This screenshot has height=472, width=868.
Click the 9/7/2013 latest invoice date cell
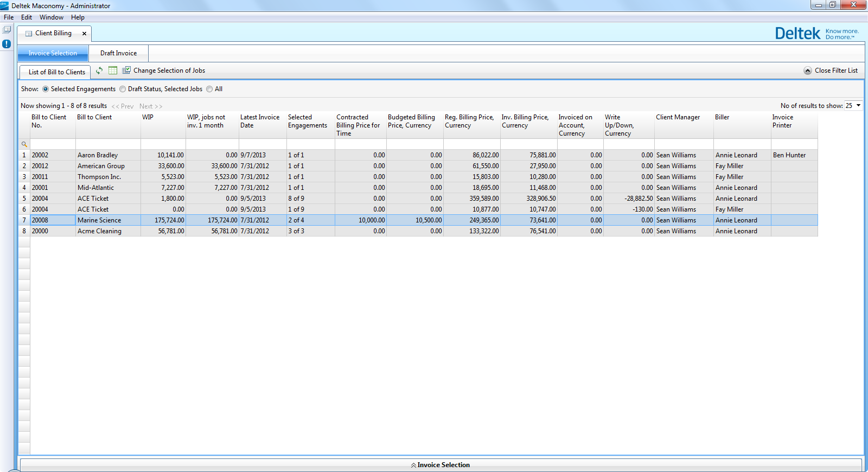(x=263, y=155)
